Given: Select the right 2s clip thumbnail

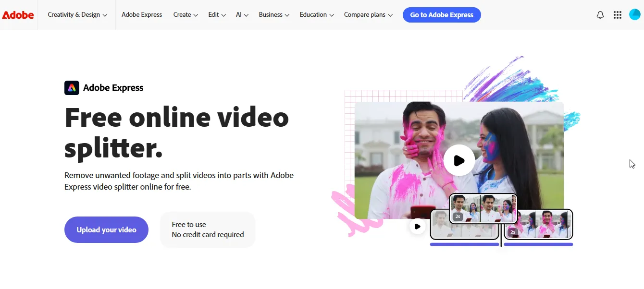Looking at the screenshot, I should pyautogui.click(x=538, y=224).
